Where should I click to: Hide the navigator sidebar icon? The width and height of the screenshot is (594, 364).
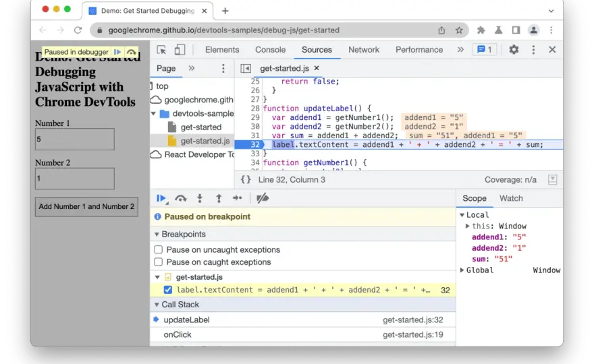(x=246, y=69)
